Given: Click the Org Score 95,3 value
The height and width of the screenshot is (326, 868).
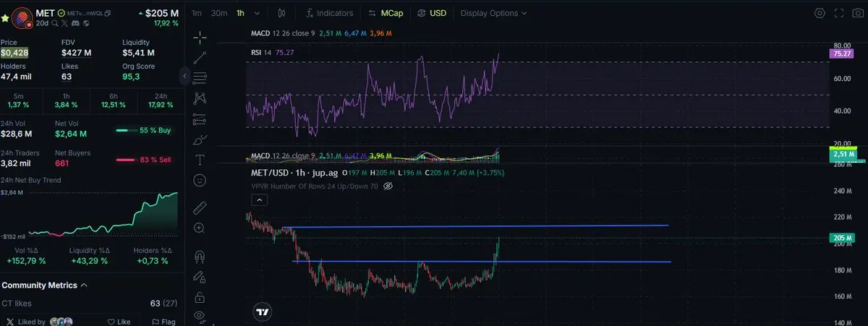Looking at the screenshot, I should coord(130,76).
